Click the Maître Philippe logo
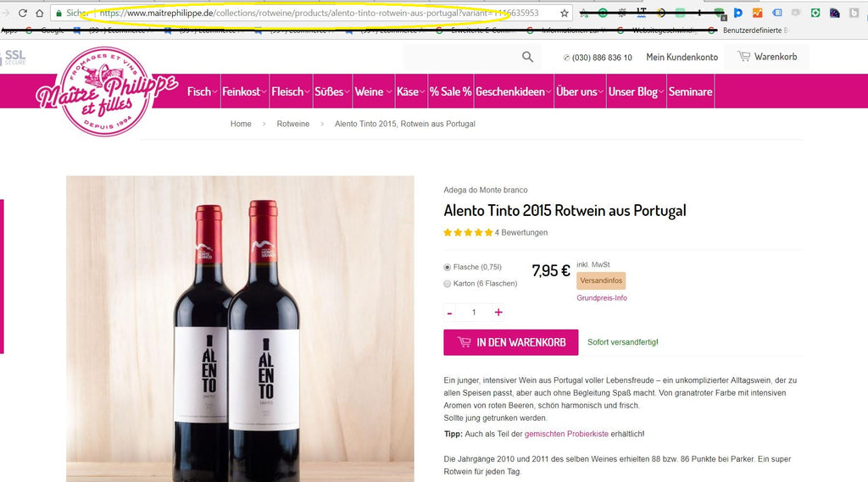 (105, 91)
